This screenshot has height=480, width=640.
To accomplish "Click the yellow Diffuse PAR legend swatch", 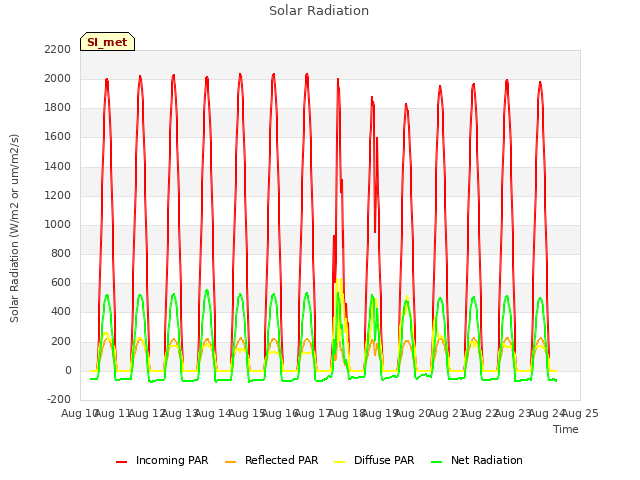I will [x=340, y=462].
